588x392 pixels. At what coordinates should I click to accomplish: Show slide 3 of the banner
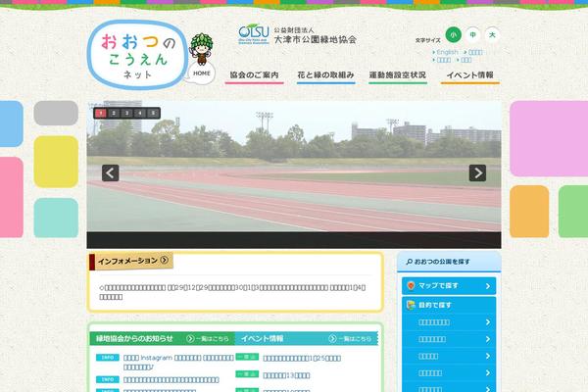[x=126, y=113]
